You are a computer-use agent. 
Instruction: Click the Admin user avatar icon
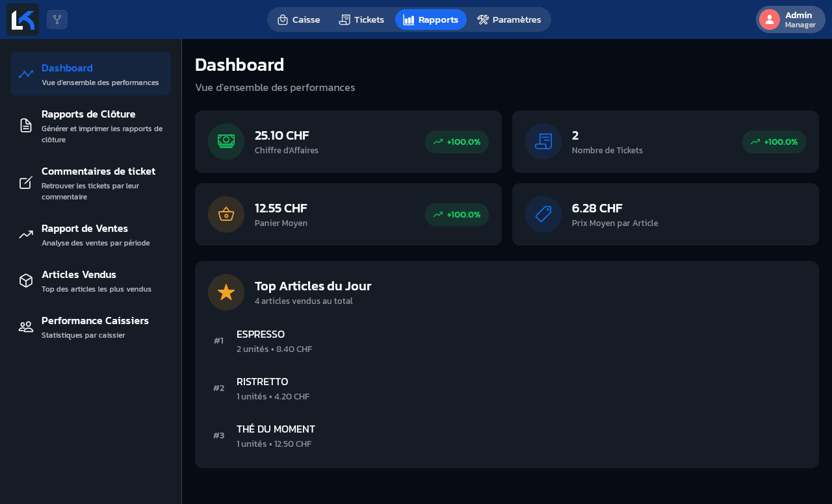[x=770, y=19]
